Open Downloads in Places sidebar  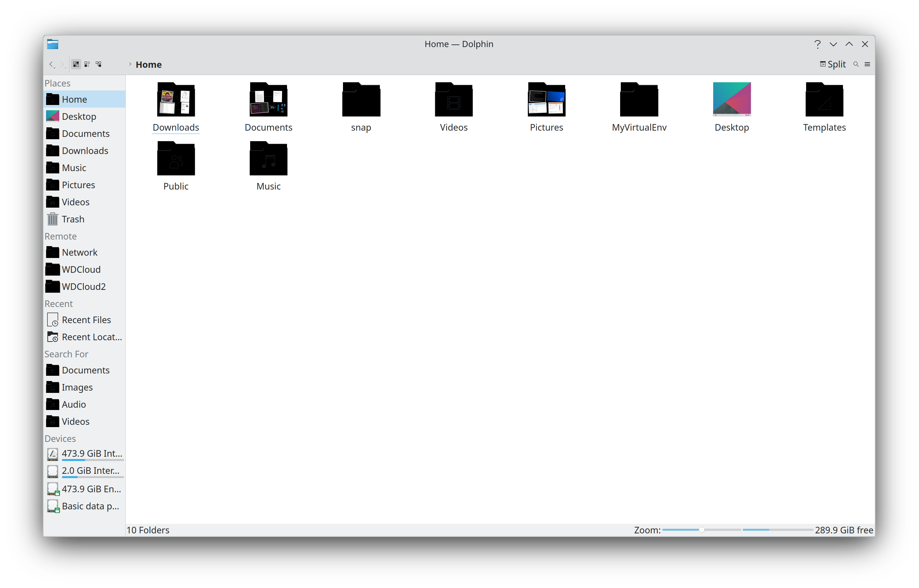84,151
